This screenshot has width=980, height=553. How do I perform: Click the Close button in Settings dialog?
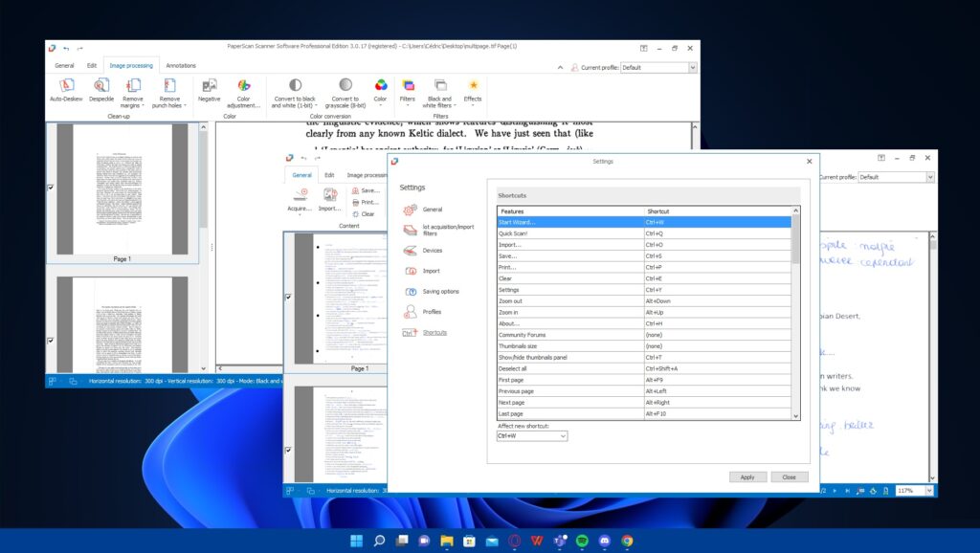790,476
